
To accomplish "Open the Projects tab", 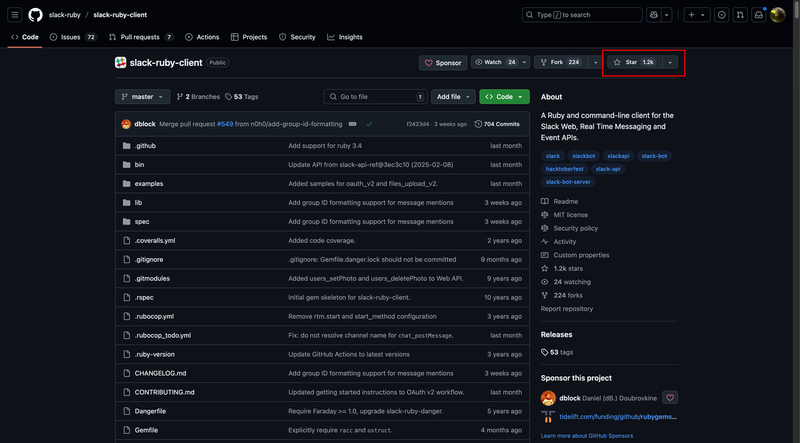I will coord(249,37).
